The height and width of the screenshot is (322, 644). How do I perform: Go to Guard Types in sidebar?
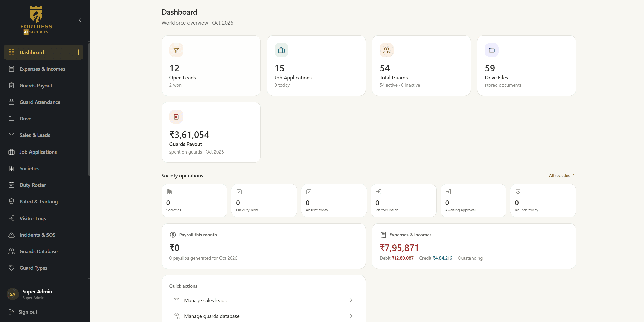(43, 268)
